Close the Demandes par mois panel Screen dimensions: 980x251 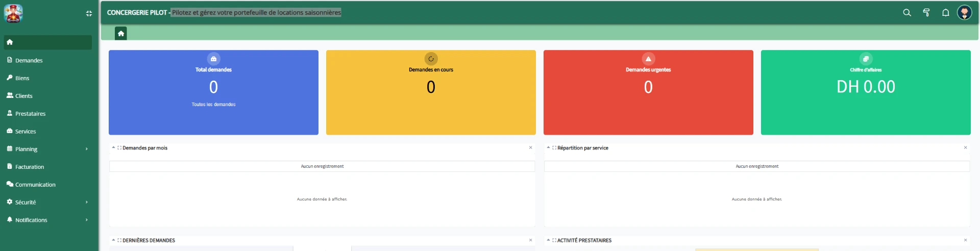click(530, 147)
